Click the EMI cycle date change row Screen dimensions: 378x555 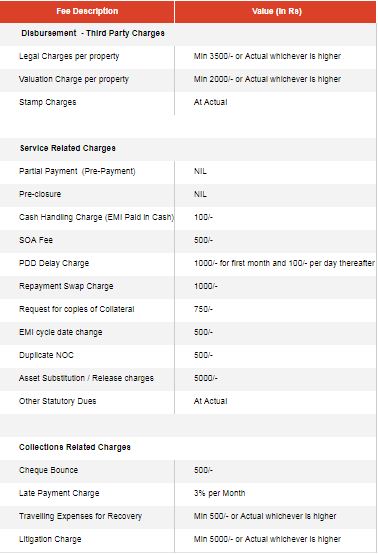[188, 332]
